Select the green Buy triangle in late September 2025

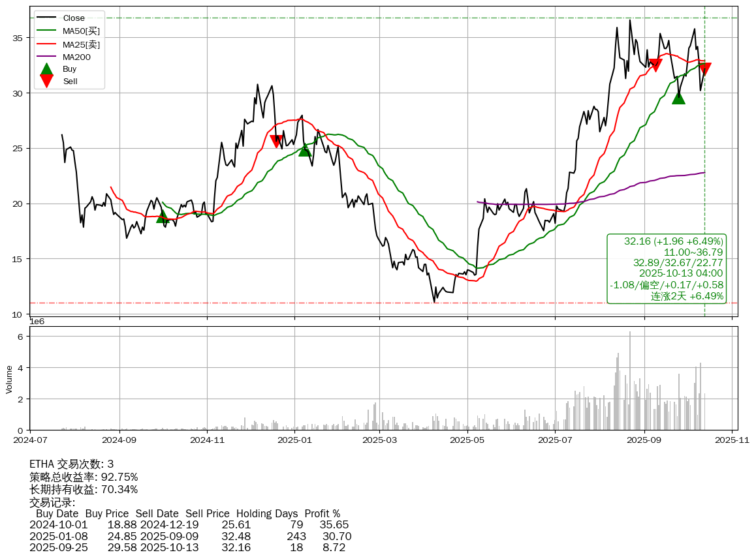(679, 98)
